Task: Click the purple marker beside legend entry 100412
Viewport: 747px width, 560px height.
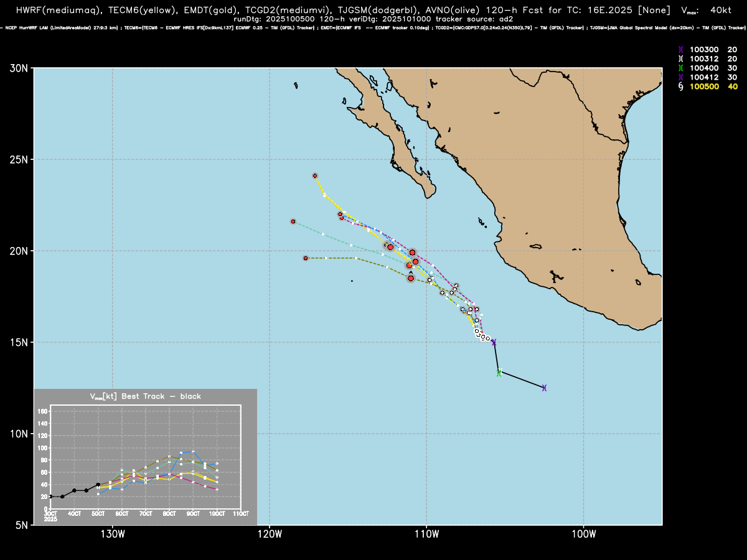Action: tap(681, 77)
